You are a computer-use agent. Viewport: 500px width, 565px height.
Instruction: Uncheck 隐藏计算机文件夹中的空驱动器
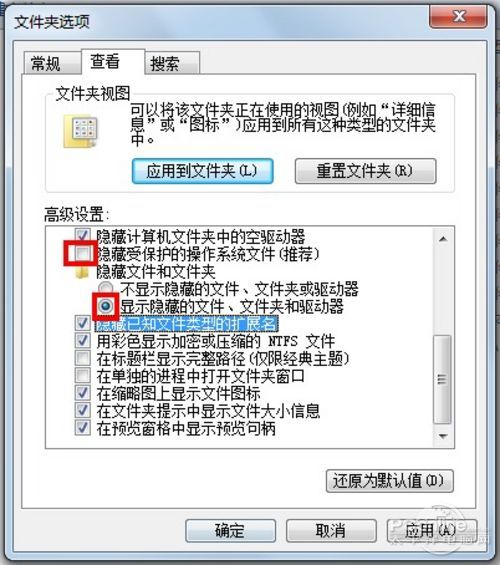coord(82,236)
